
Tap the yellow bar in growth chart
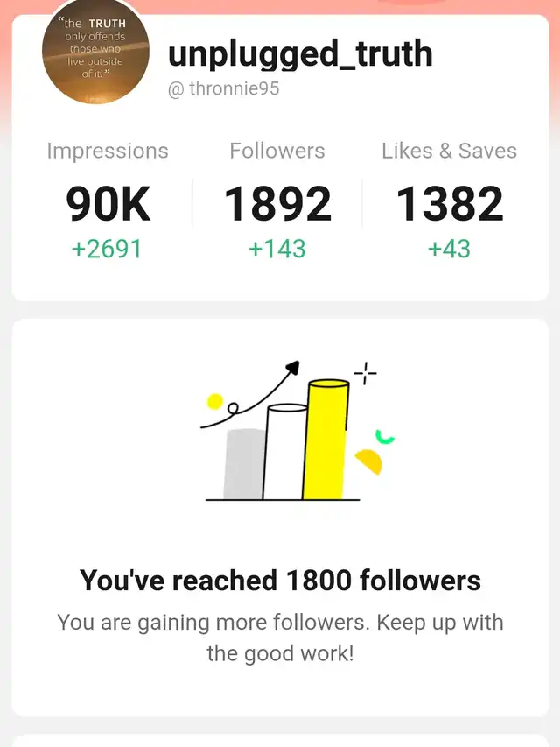pos(326,440)
